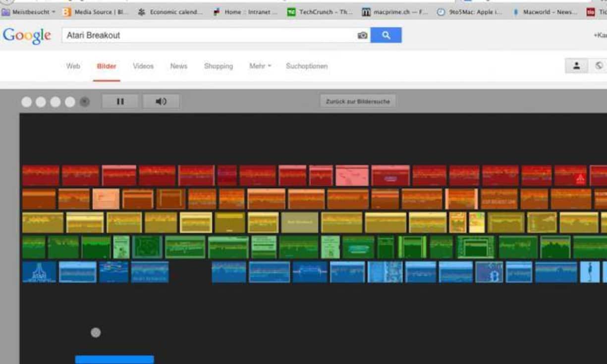This screenshot has width=607, height=364.
Task: Click the Google logo
Action: tap(27, 35)
